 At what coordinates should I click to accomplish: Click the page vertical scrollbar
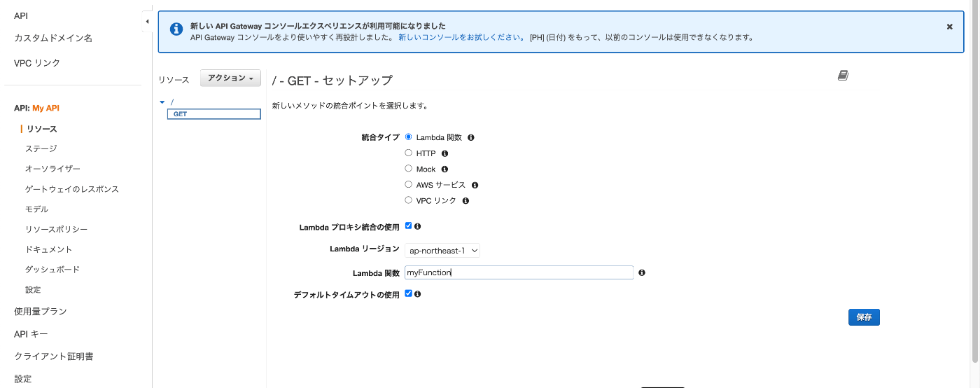pos(975,182)
